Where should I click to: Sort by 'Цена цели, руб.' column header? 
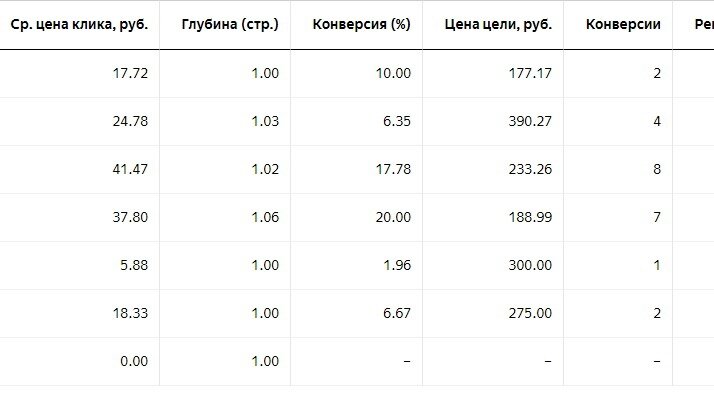click(x=498, y=25)
